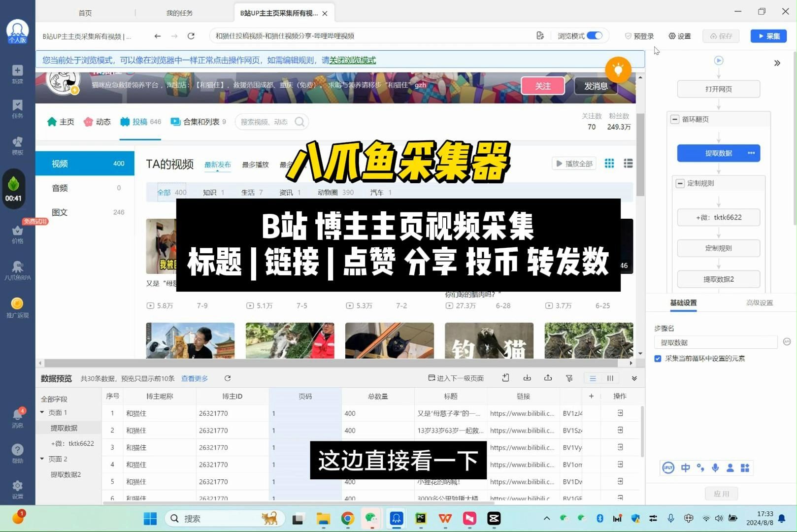Select the 基础设置 tab
The image size is (797, 532).
click(683, 302)
